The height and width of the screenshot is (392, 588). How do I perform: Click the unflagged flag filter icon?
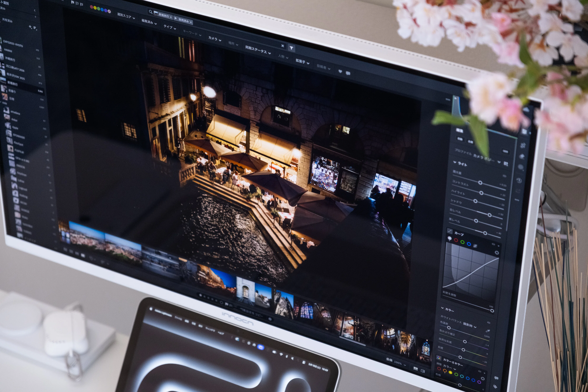coord(77,3)
